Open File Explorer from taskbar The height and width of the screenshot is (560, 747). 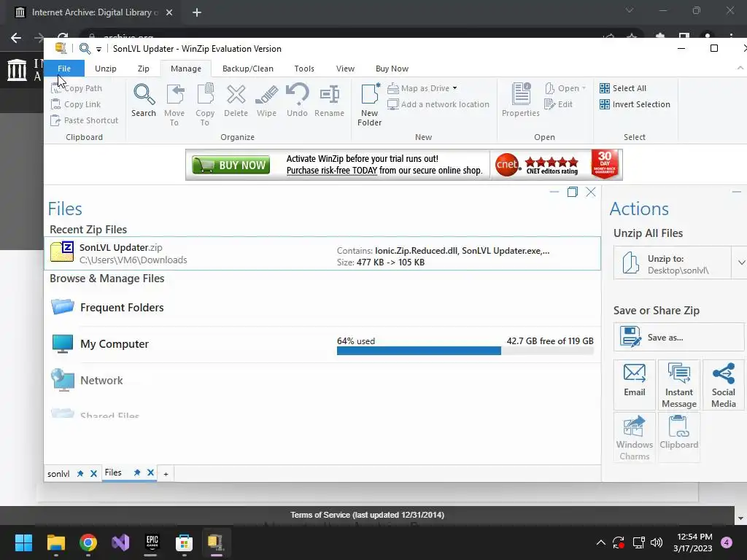(x=55, y=542)
